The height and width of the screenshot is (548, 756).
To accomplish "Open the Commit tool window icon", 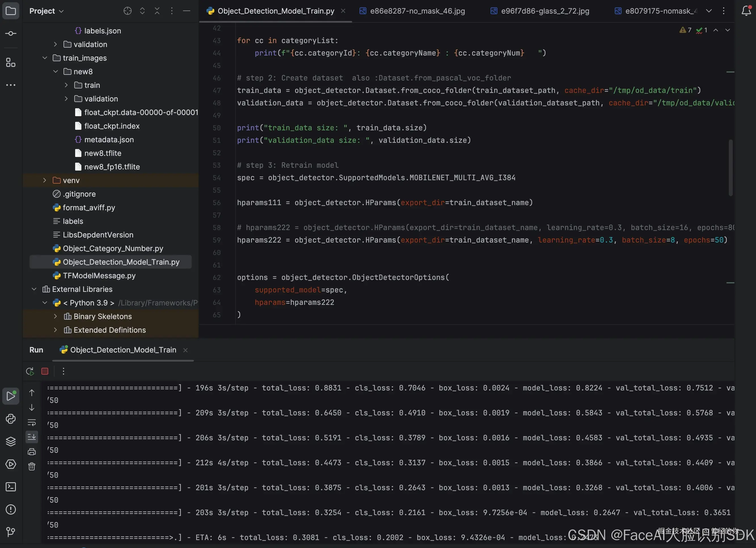I will 11,34.
